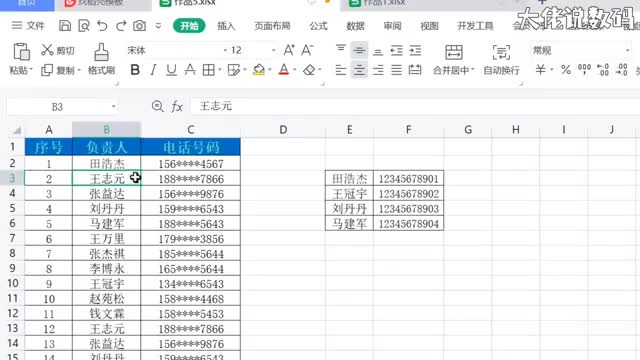Activate the Format Painter brush

[101, 52]
